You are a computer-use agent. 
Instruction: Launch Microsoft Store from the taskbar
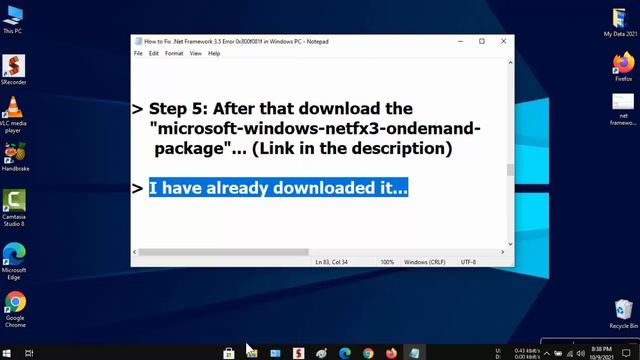point(229,353)
